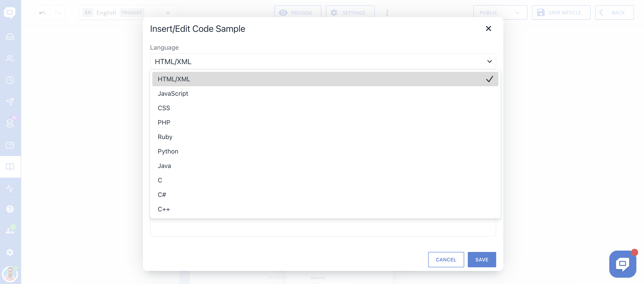
Task: Expand the English language selector chevron
Action: pyautogui.click(x=168, y=13)
